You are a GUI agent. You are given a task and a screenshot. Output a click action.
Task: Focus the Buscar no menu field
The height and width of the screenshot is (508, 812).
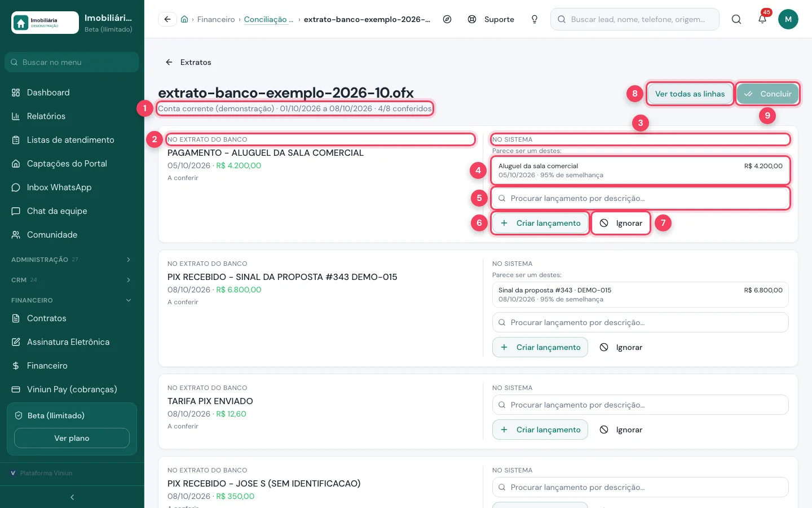pos(72,62)
